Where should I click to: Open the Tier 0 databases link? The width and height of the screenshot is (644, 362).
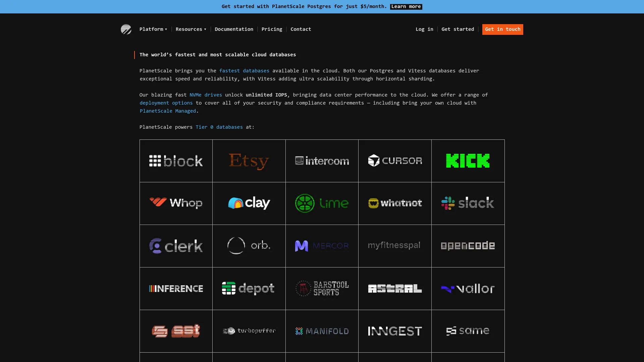(x=219, y=127)
